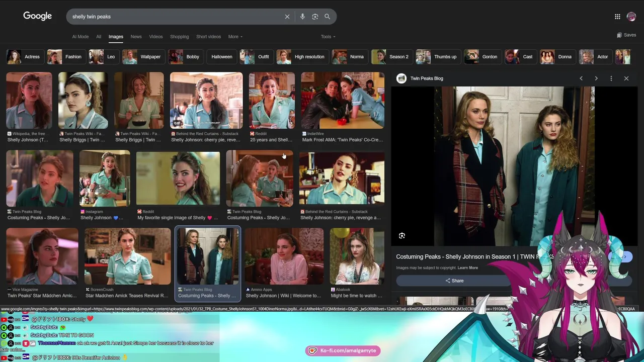Switch to the Videos tab
The height and width of the screenshot is (362, 644).
click(x=156, y=37)
